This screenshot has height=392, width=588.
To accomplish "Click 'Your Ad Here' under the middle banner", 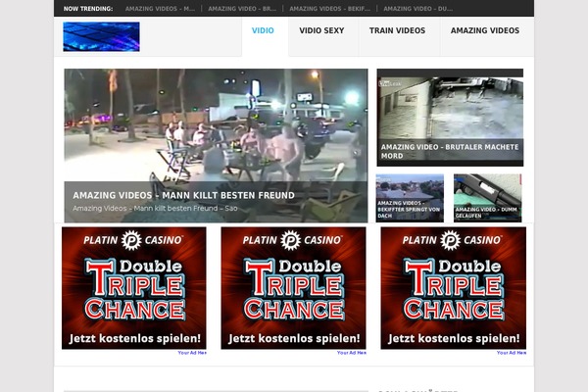I will click(352, 353).
